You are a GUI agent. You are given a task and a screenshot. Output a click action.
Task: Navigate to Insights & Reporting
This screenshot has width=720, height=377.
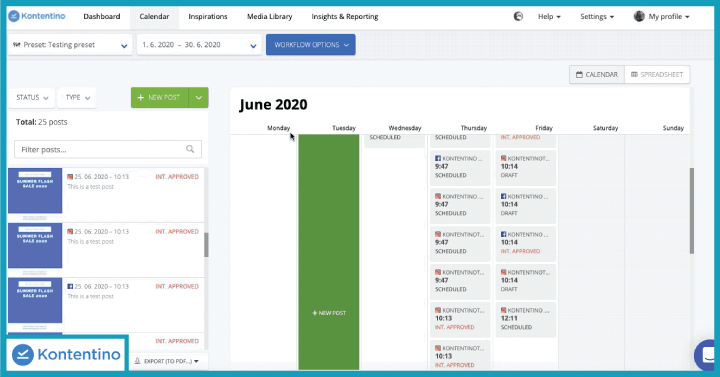pyautogui.click(x=345, y=17)
